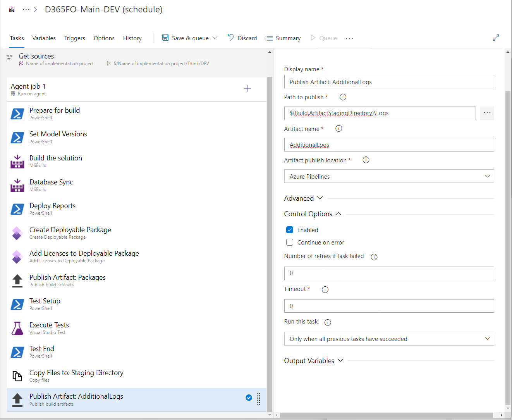Click the Artifact name input field
512x420 pixels.
point(389,145)
